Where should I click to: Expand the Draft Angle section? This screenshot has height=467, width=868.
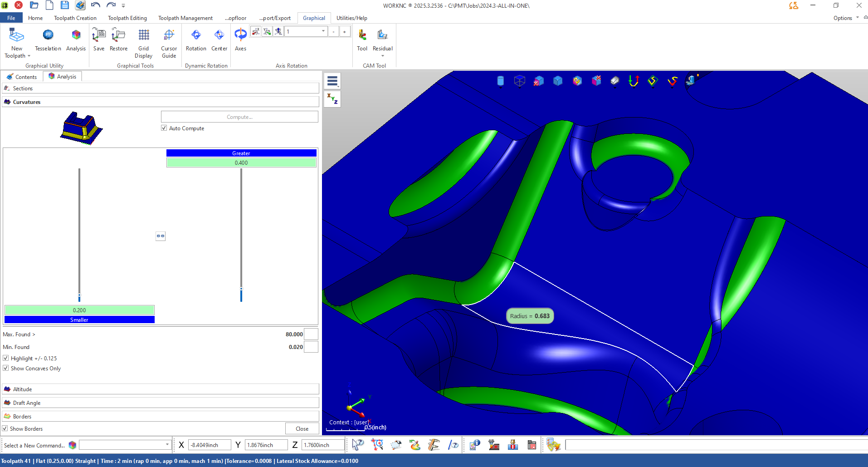pyautogui.click(x=160, y=403)
